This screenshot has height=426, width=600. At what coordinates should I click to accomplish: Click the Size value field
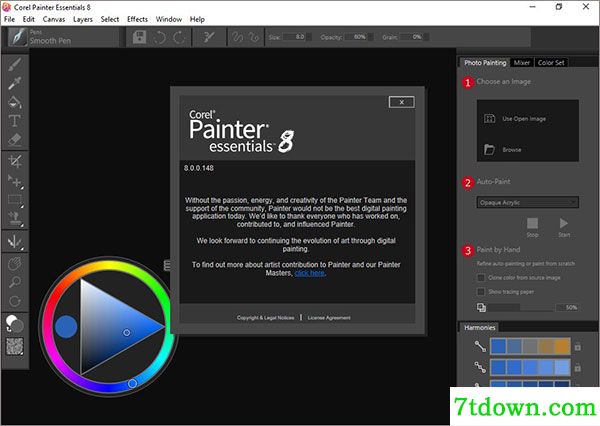coord(295,37)
